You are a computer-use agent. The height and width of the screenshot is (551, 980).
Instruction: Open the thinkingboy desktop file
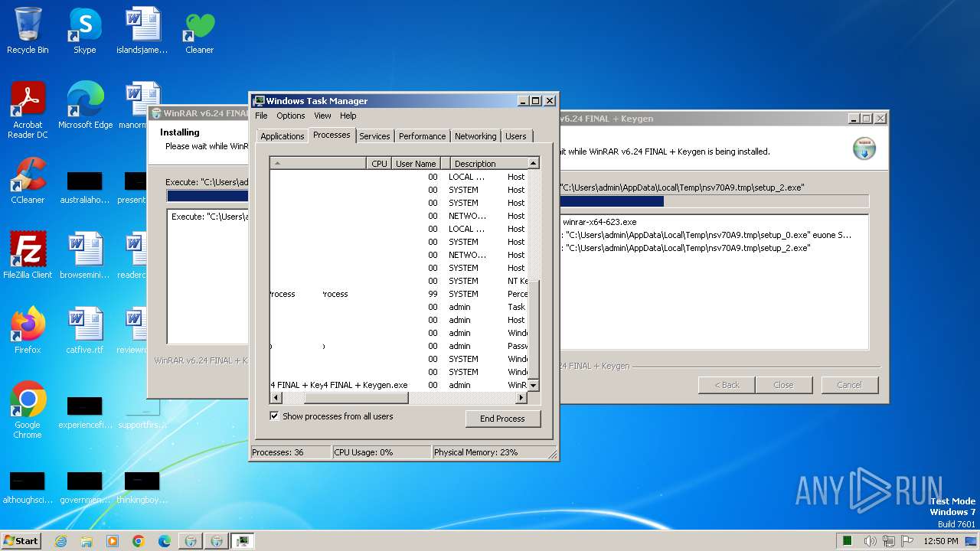point(142,488)
